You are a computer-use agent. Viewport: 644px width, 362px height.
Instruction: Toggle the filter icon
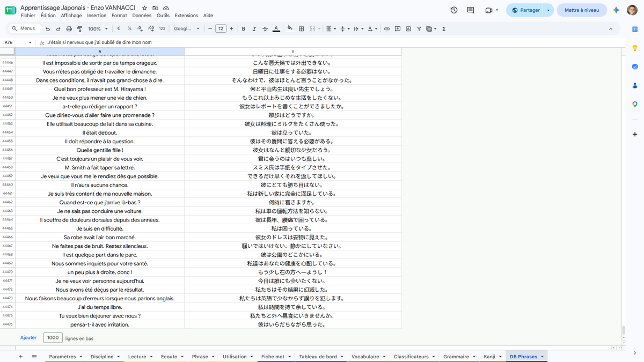[419, 29]
